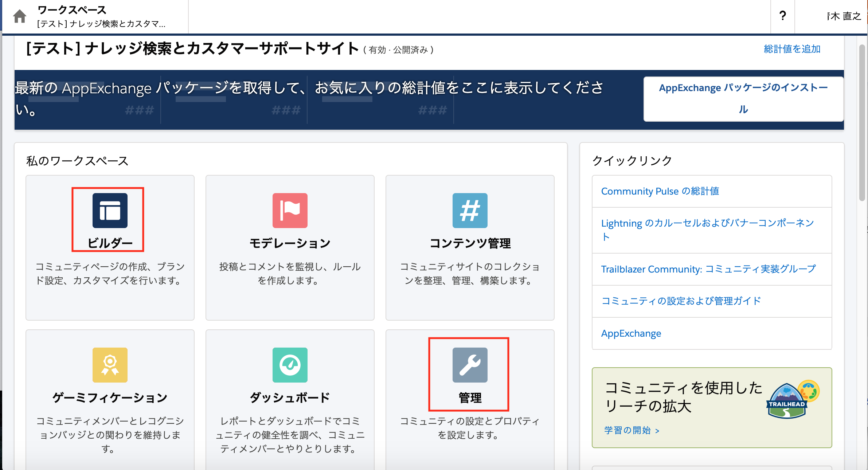868x470 pixels.
Task: Open Lightning のカルーセルおよびバナー link
Action: click(x=707, y=230)
